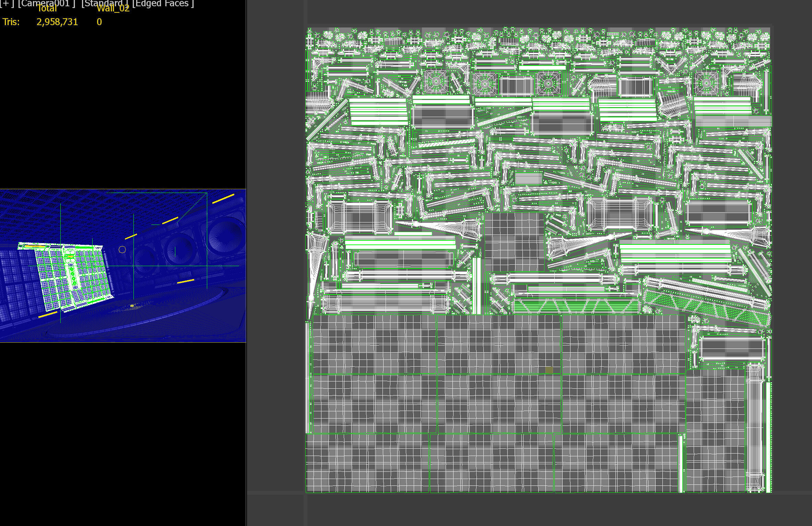Select the yellow highlighted square in UV grid
This screenshot has height=526, width=812.
(549, 370)
